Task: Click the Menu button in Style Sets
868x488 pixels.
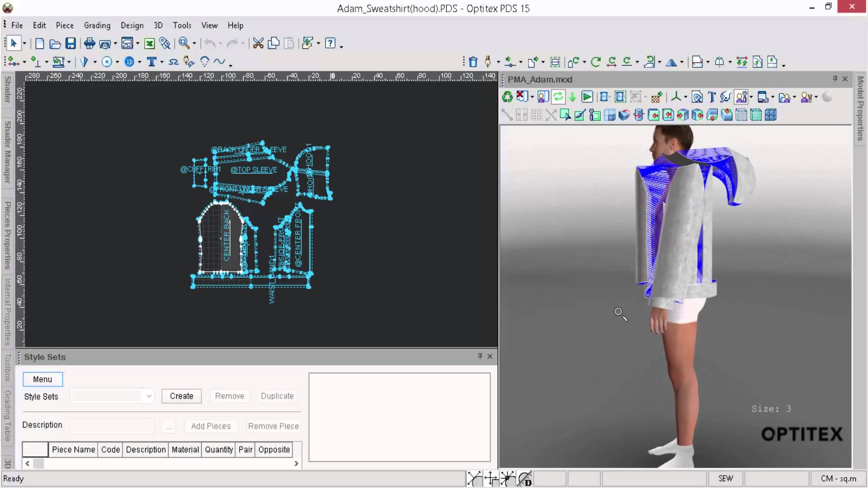Action: (x=42, y=380)
